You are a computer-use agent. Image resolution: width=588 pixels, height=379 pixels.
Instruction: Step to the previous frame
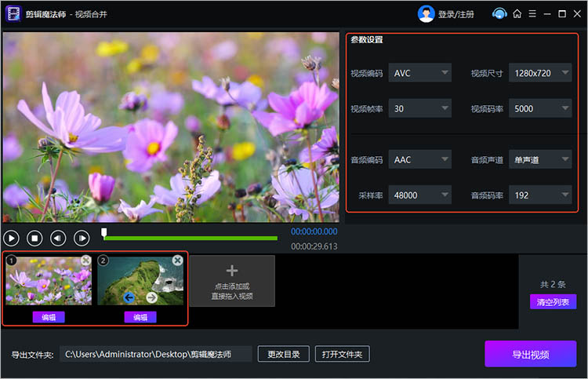click(x=58, y=238)
